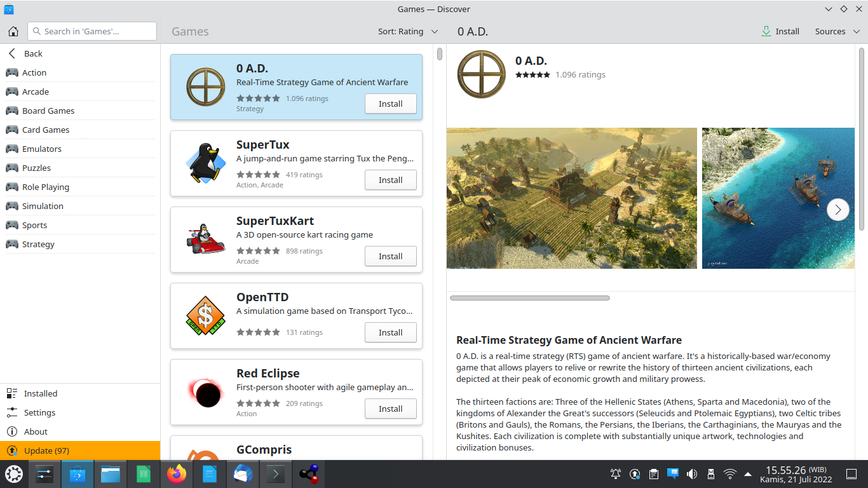Open the Card Games category

point(80,130)
